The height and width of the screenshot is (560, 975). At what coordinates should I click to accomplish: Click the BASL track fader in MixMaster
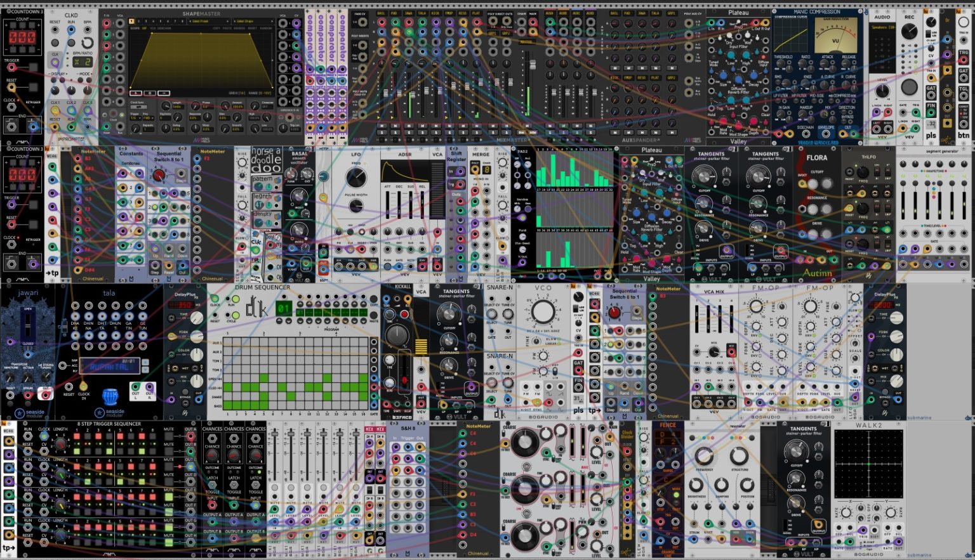[x=386, y=93]
